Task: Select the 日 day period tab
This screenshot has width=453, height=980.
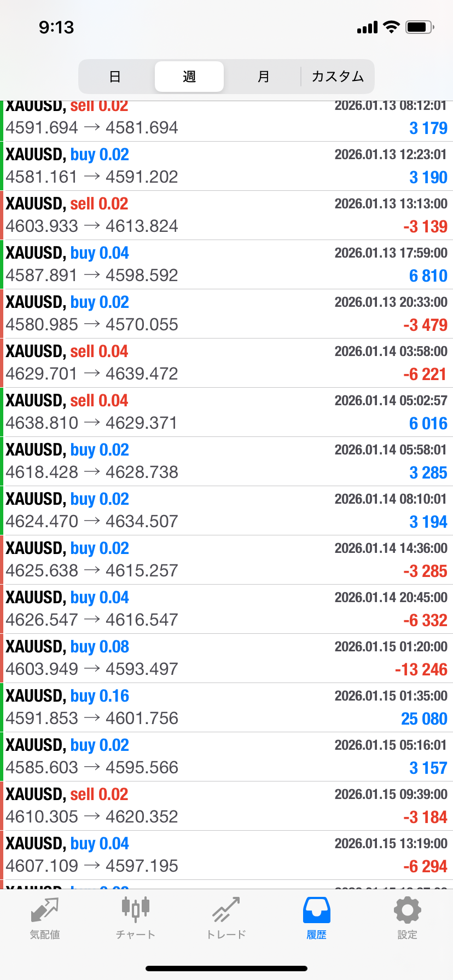Action: (115, 77)
